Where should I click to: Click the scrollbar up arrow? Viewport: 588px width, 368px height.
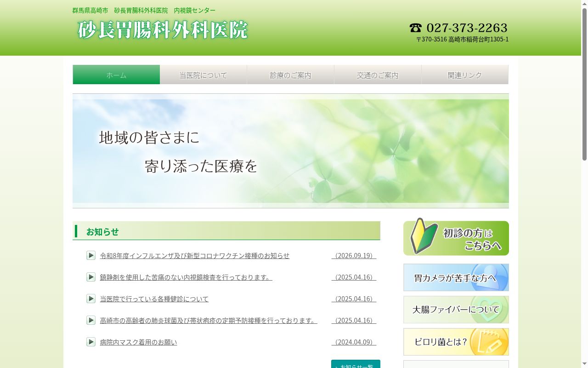pyautogui.click(x=584, y=4)
